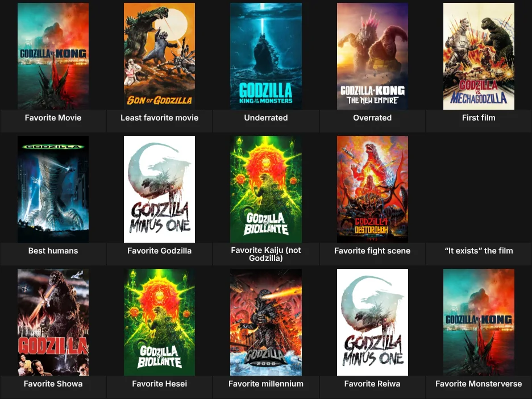Open the Godzilla vs Biollante poster above Favorite Hesei

point(160,322)
